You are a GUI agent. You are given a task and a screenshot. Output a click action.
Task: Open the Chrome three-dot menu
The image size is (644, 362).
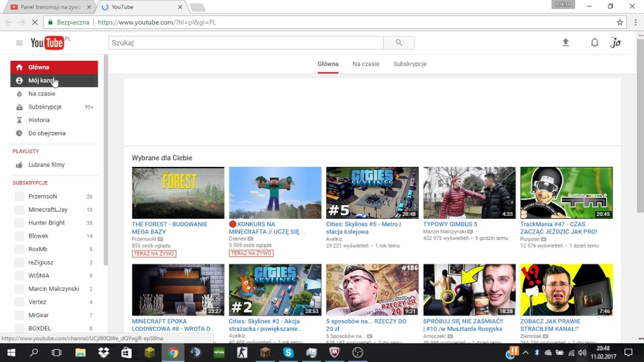(636, 22)
